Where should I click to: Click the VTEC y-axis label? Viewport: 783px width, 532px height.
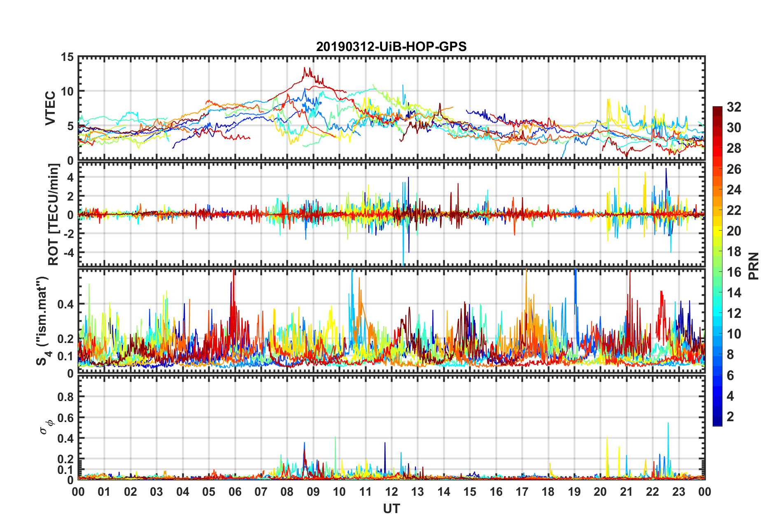[50, 108]
